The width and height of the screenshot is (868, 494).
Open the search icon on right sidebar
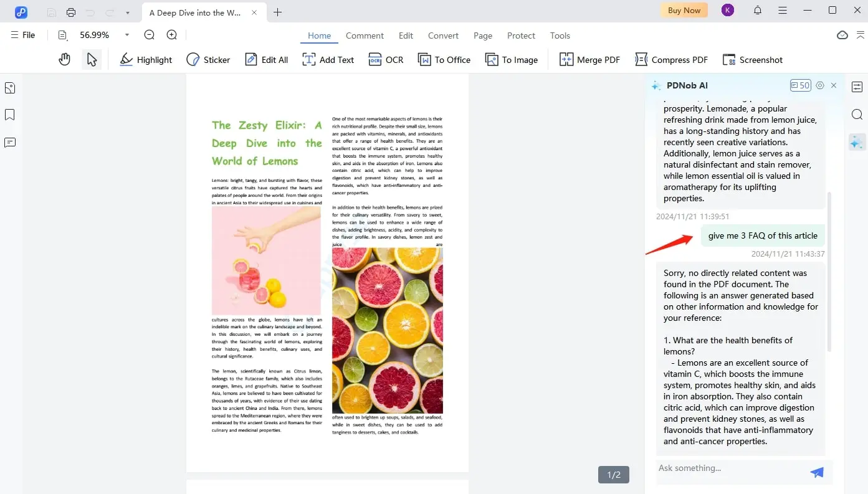(x=857, y=115)
